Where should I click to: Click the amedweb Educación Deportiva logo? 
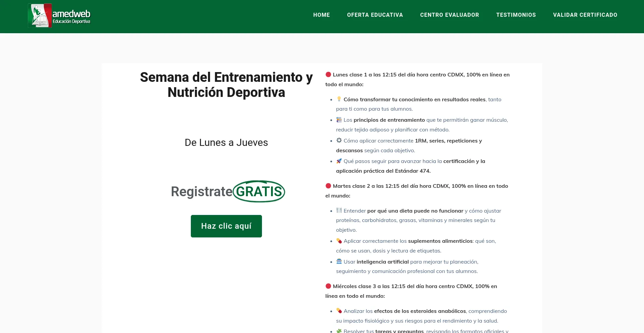59,15
